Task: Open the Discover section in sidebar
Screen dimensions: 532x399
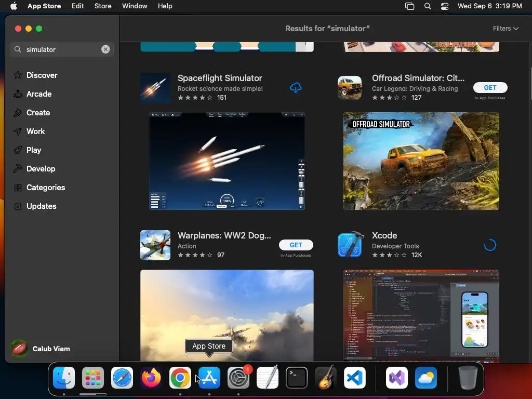Action: (x=35, y=75)
